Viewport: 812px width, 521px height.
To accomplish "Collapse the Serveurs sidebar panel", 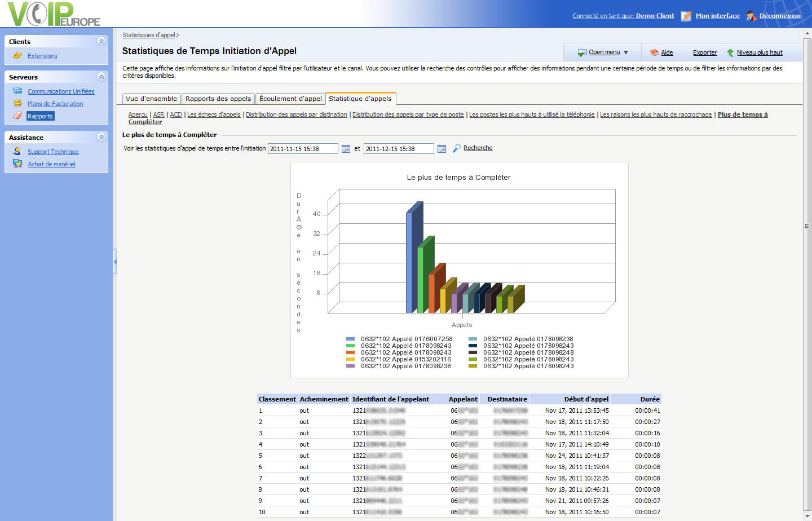I will coord(101,77).
